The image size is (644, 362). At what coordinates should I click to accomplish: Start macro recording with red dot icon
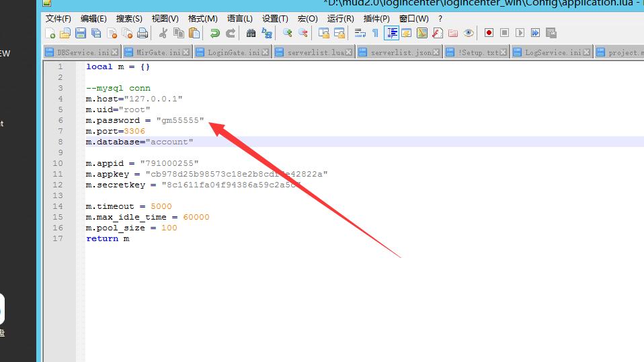point(489,33)
